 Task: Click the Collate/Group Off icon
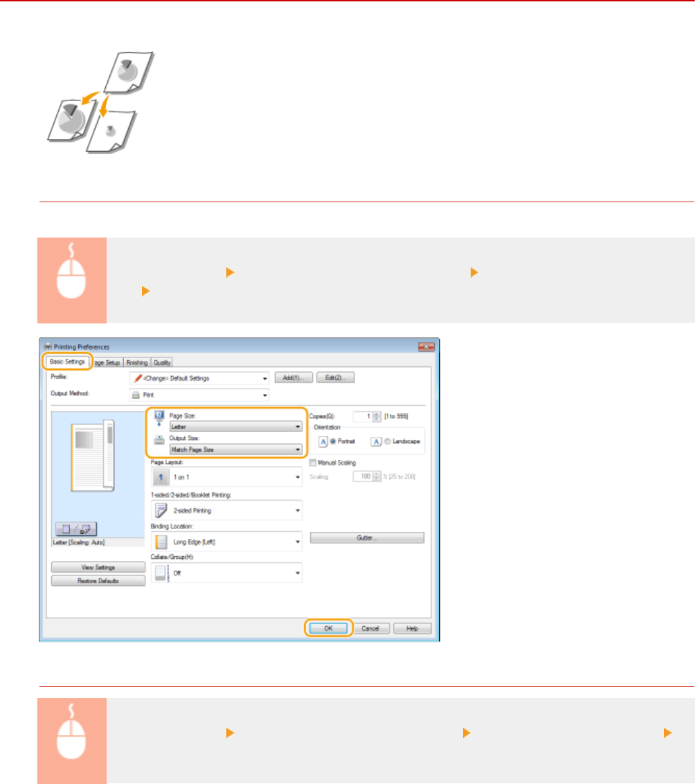[161, 573]
